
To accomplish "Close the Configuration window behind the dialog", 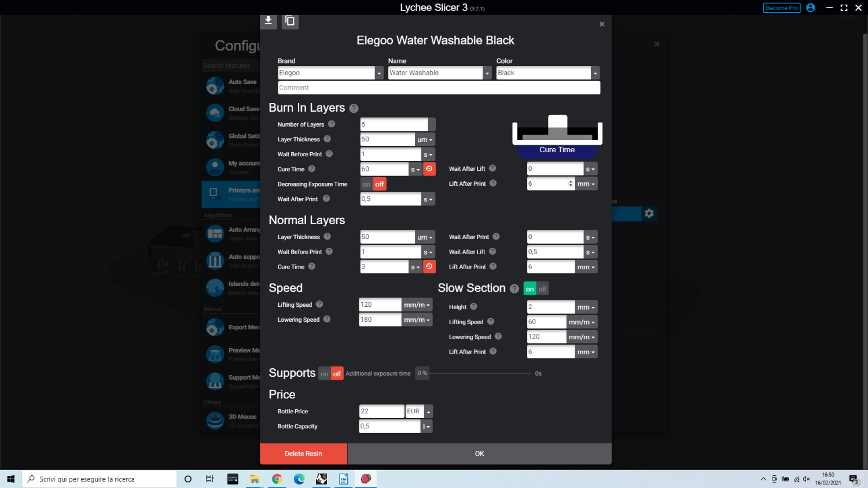I will tap(657, 44).
